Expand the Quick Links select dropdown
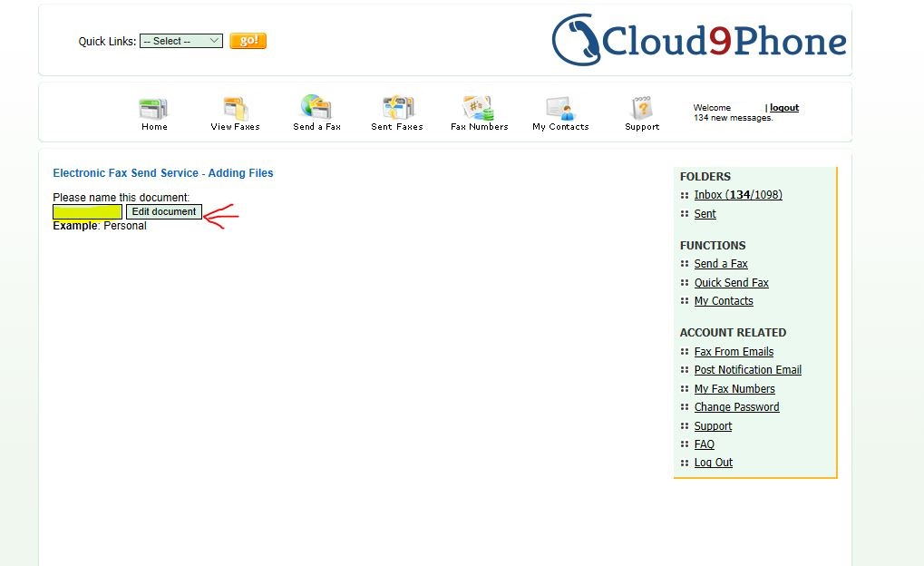The height and width of the screenshot is (566, 924). (x=181, y=41)
